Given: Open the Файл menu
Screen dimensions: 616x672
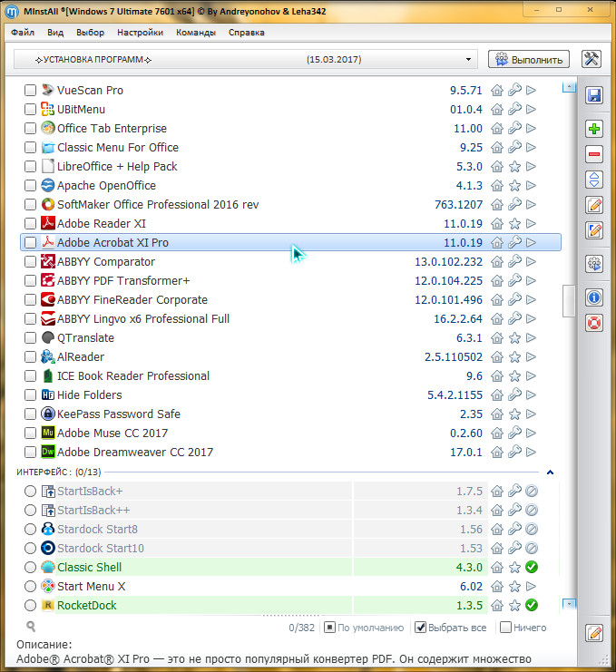Looking at the screenshot, I should (x=23, y=33).
